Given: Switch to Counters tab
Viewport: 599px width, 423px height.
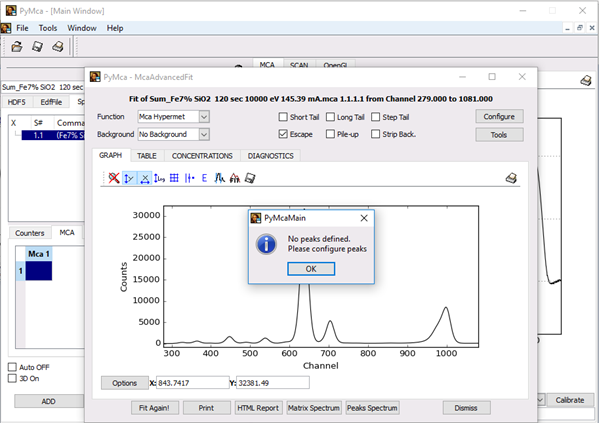Looking at the screenshot, I should pos(30,233).
